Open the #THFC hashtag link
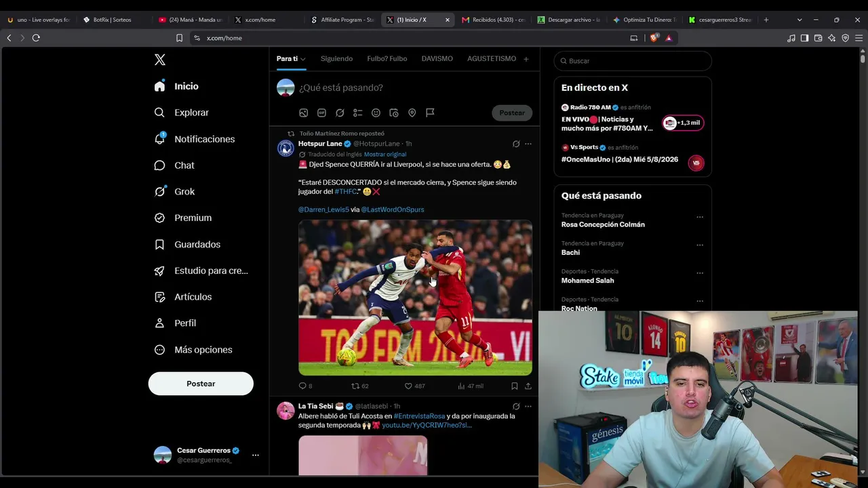Screen dimensions: 868x488 click(346, 192)
